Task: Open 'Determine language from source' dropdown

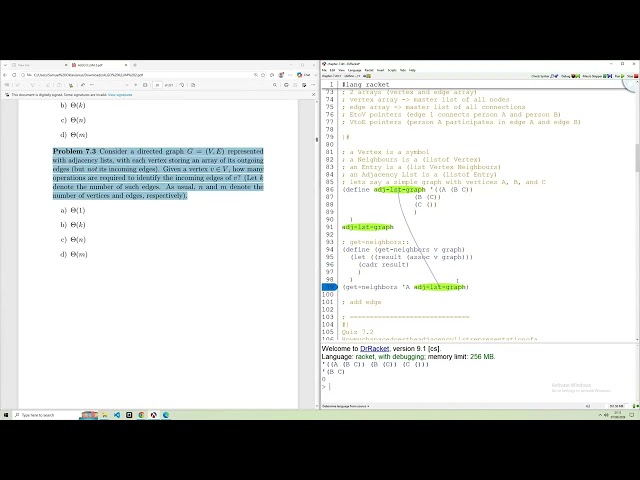Action: pos(346,406)
